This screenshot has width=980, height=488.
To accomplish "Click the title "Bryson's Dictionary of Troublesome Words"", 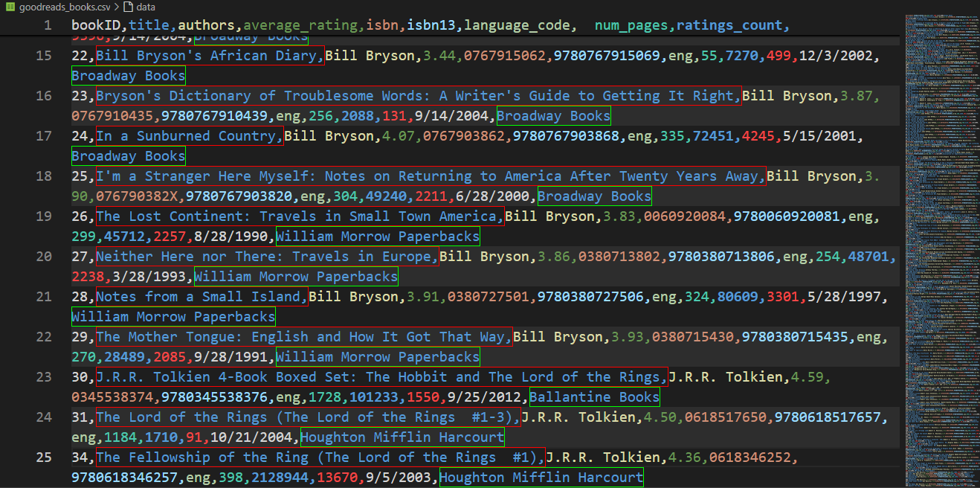I will (x=259, y=96).
